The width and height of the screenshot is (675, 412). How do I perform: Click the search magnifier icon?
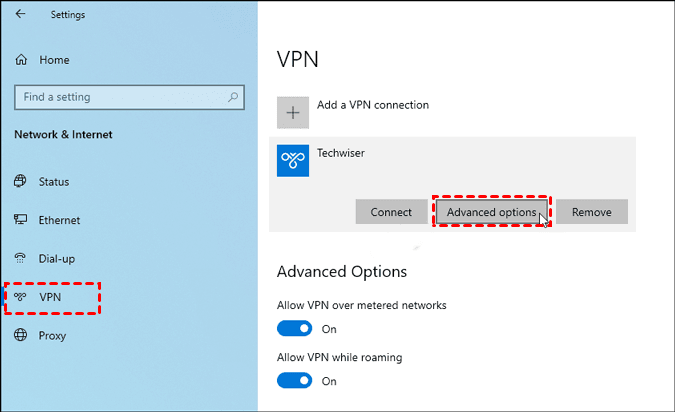click(x=233, y=97)
